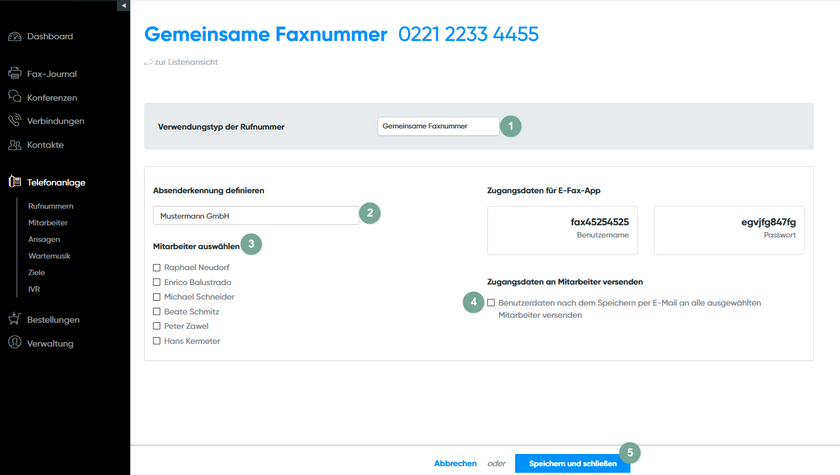Click the zur Listenansicht link
The width and height of the screenshot is (840, 475).
(186, 62)
